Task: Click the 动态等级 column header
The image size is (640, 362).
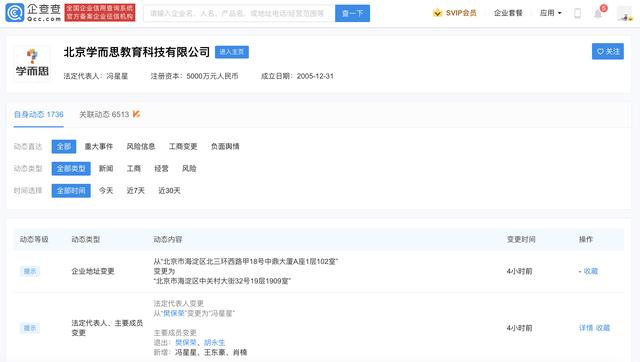Action: point(34,240)
